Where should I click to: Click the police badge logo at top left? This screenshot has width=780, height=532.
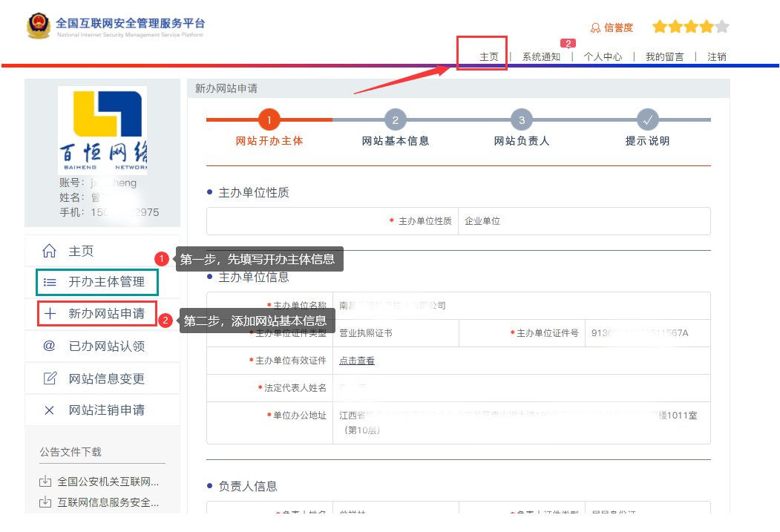pos(38,24)
